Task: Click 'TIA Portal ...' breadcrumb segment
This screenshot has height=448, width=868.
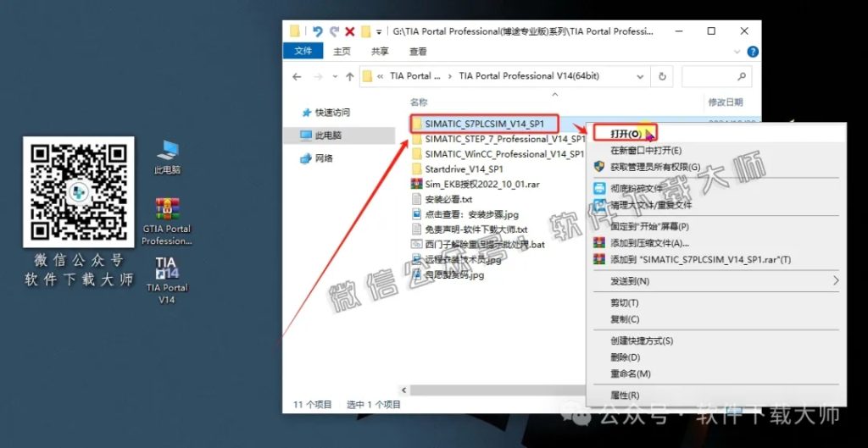Action: coord(415,76)
